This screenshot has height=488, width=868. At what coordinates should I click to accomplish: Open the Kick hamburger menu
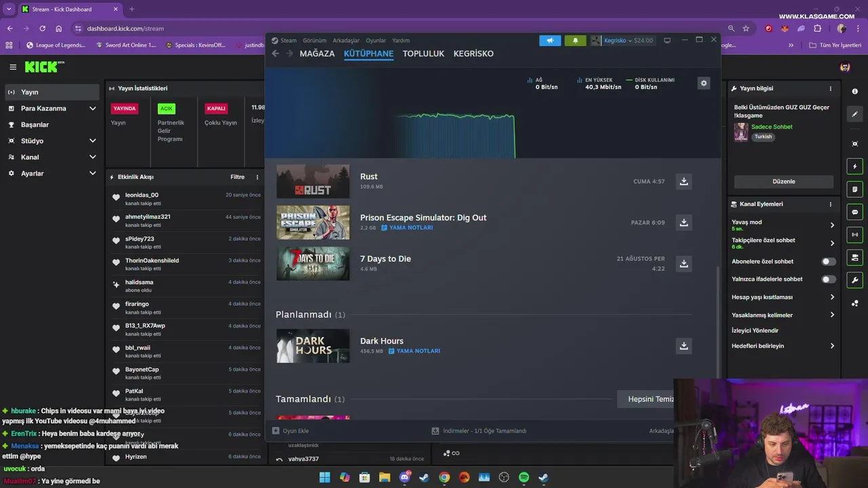[x=13, y=67]
